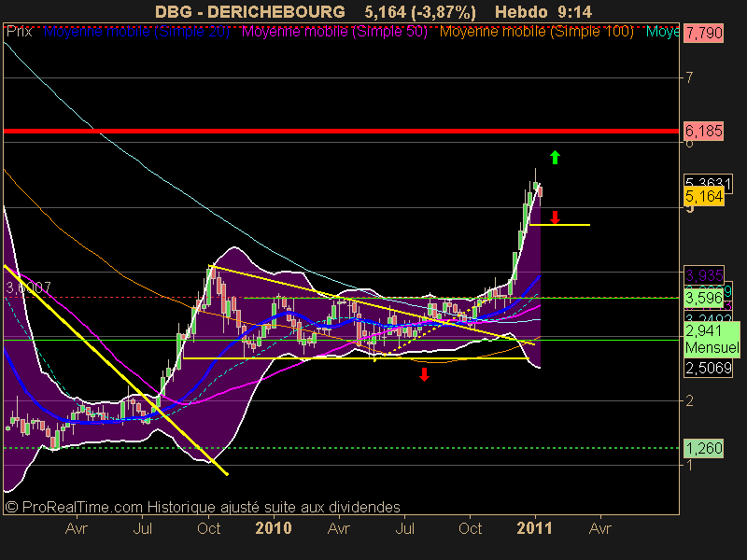Click the 'Avr' label after 2011 on the time axis
Screen dimensions: 747x560
click(x=599, y=528)
